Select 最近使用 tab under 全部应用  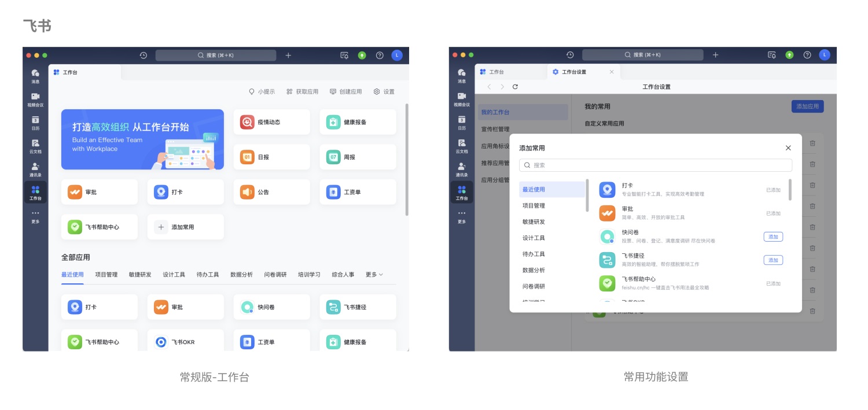click(72, 275)
